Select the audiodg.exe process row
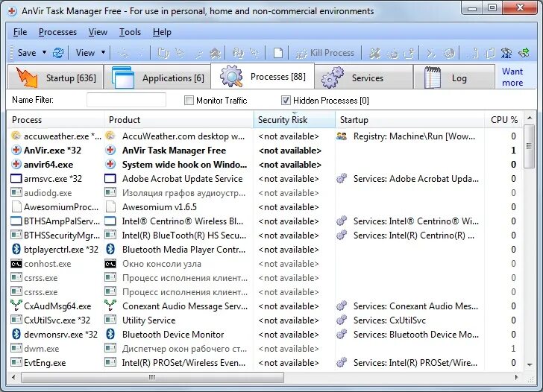 (265, 193)
